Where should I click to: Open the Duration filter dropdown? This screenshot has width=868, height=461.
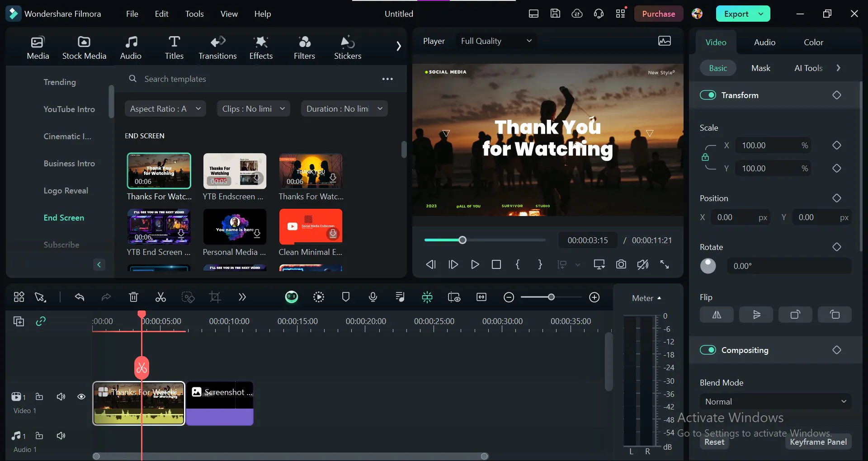click(x=344, y=108)
